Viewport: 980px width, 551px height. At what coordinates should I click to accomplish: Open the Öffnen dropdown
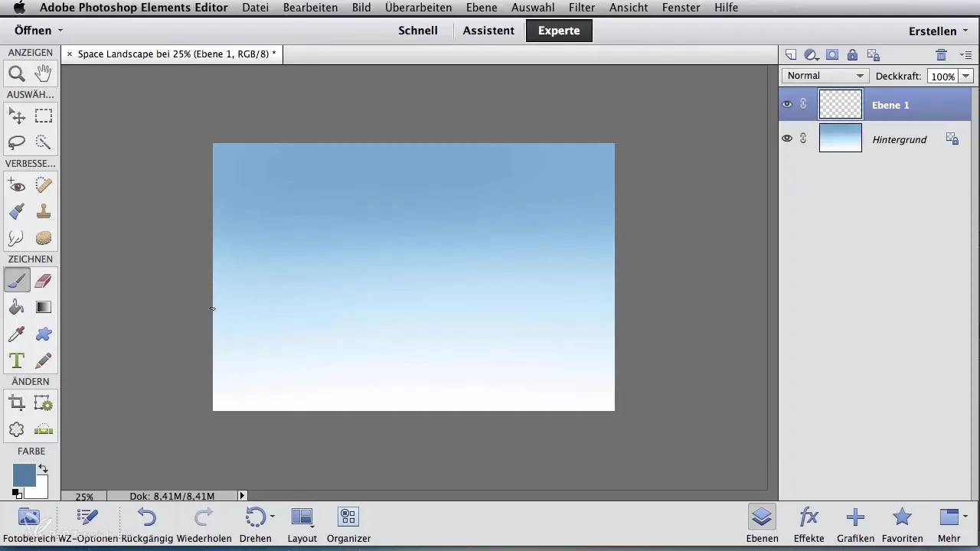coord(38,31)
